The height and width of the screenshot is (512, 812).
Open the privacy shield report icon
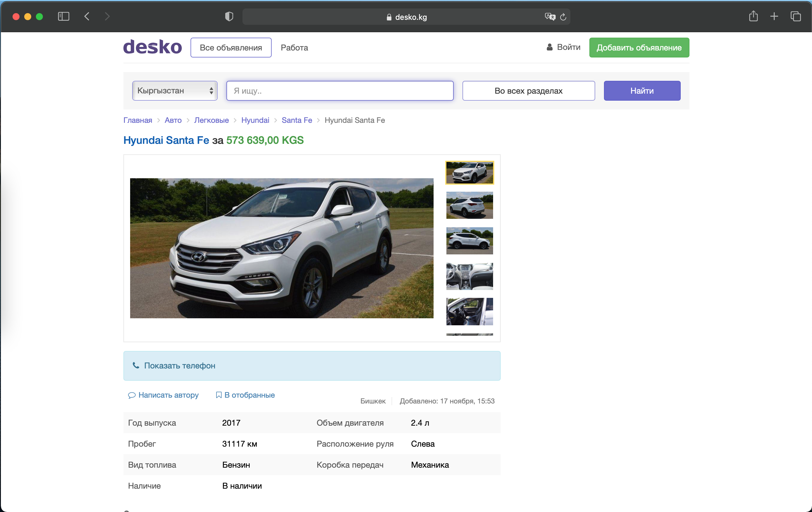click(x=229, y=17)
